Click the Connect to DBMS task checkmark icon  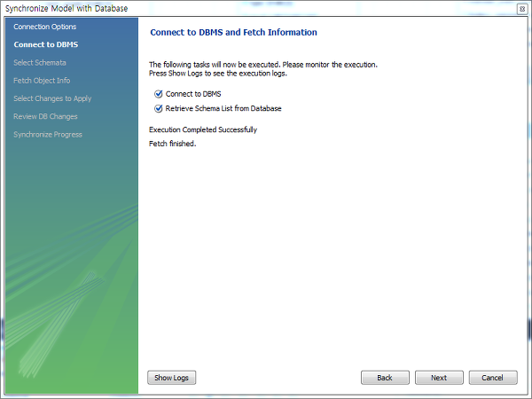coord(158,94)
